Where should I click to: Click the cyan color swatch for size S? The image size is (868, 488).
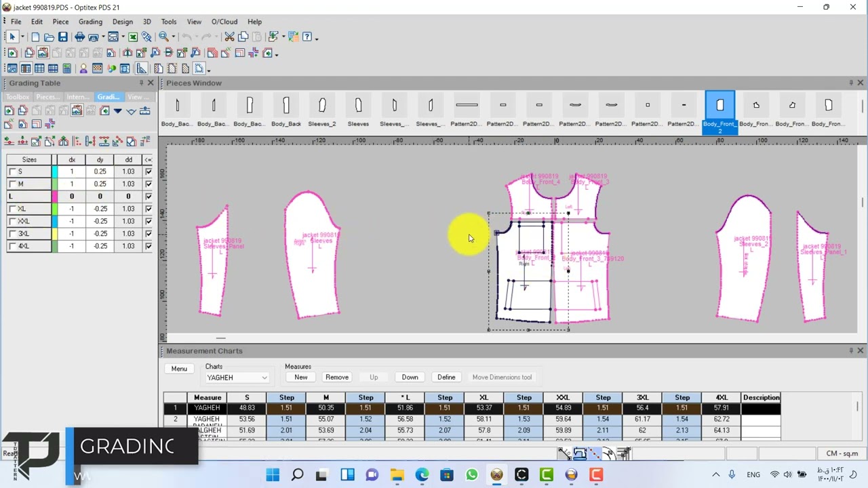[55, 171]
